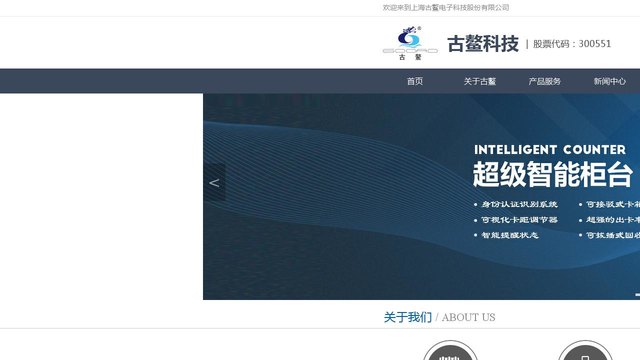Click the Gooao company logo
The width and height of the screenshot is (640, 360).
[x=410, y=44]
